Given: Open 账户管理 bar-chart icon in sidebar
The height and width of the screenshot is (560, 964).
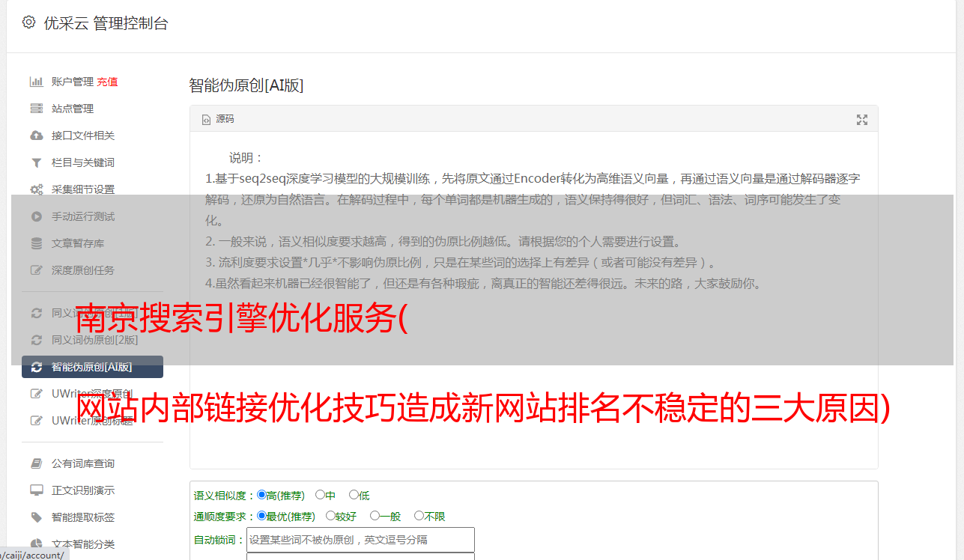Looking at the screenshot, I should (36, 82).
